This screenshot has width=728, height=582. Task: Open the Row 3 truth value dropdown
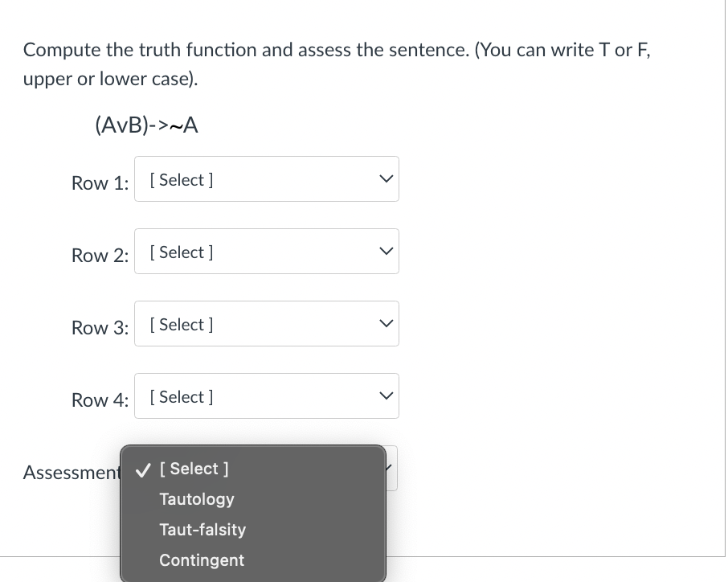[x=267, y=323]
